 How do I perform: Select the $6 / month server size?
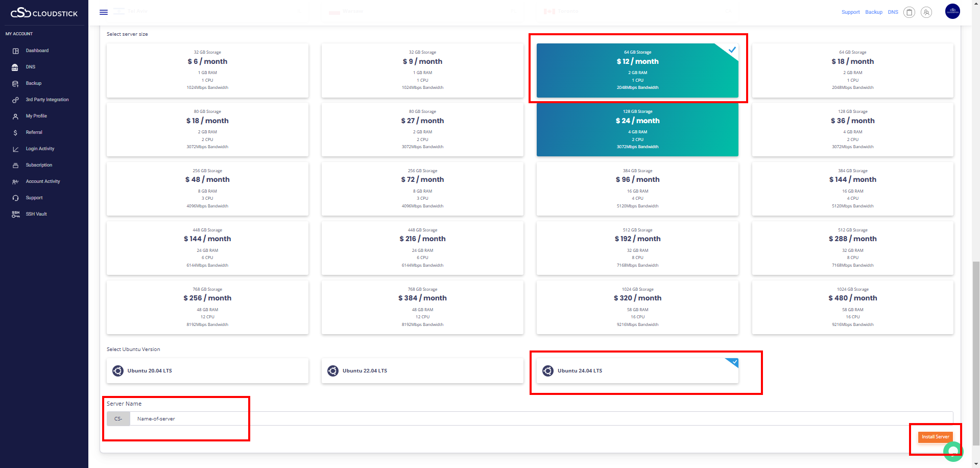coord(207,71)
